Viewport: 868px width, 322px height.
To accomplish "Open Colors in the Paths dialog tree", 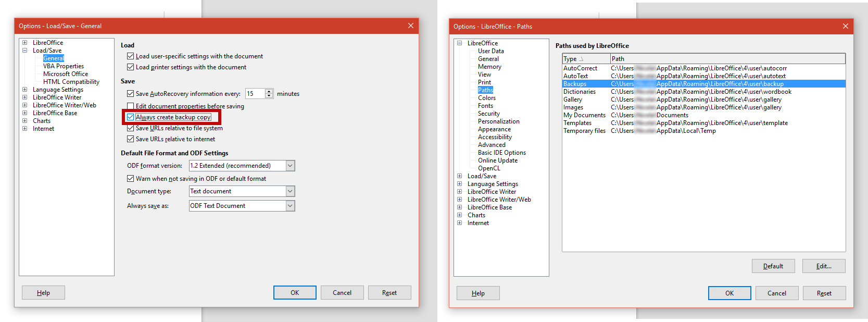I will coord(487,98).
